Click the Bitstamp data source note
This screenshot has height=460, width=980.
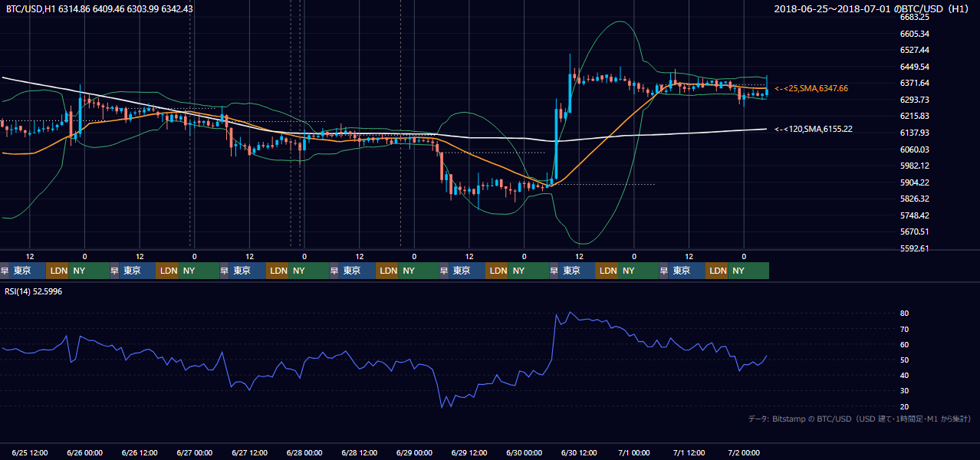click(860, 419)
